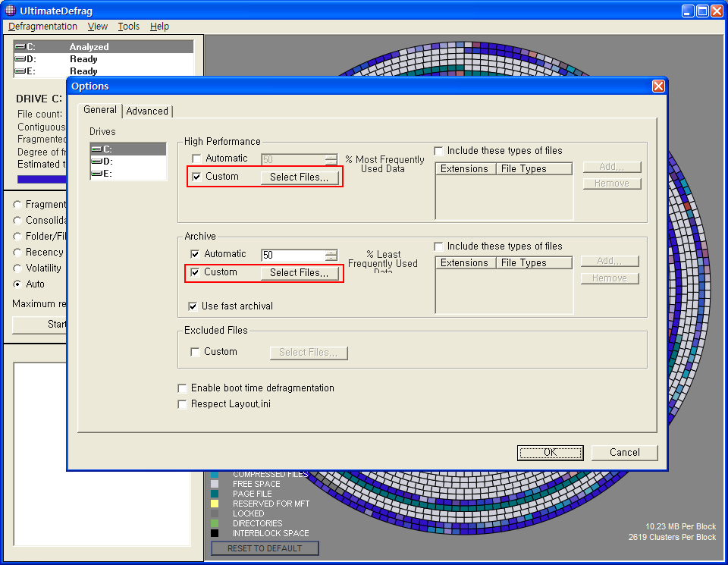This screenshot has width=728, height=565.
Task: Click Archive Extensions column header
Action: 466,263
